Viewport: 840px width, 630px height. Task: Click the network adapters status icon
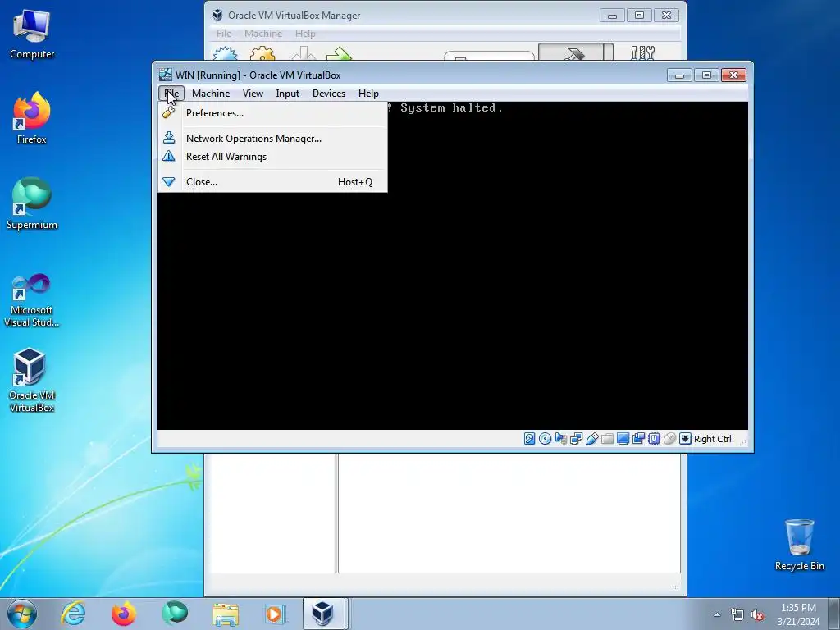[x=576, y=439]
